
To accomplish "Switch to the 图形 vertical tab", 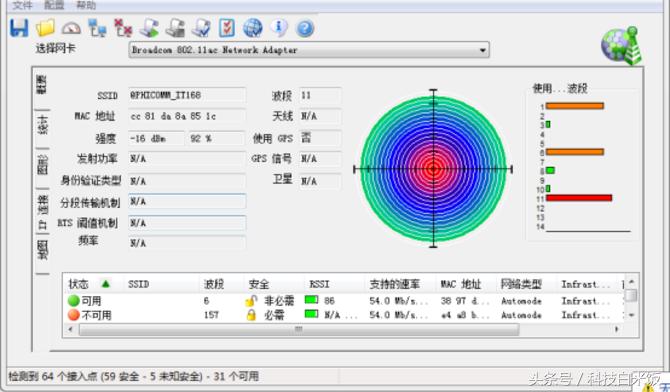I will point(42,165).
